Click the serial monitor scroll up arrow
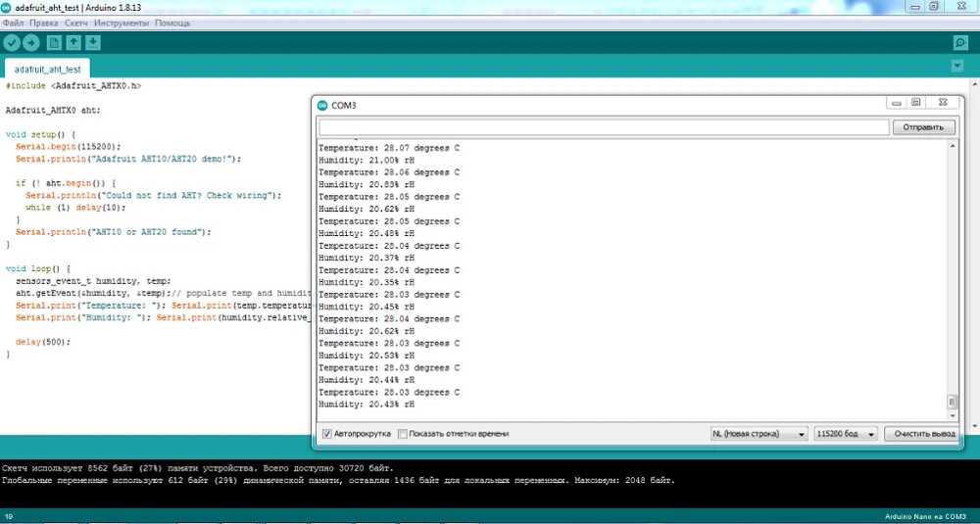 coord(953,146)
